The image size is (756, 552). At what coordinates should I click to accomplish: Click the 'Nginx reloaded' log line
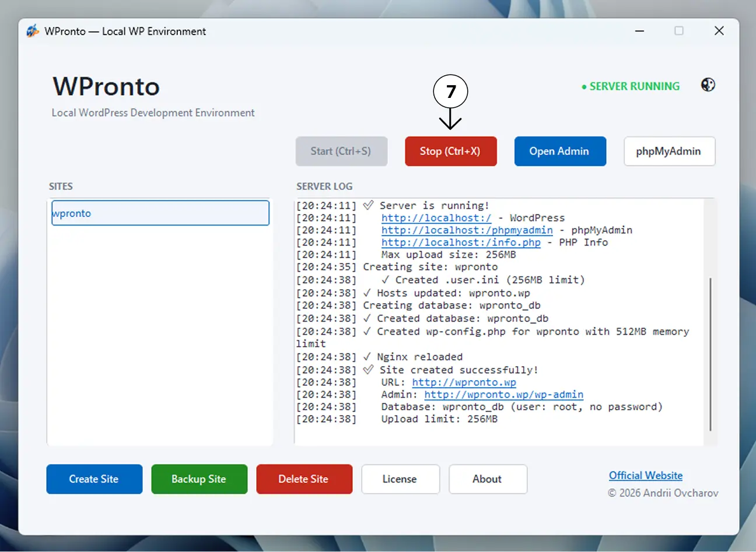click(x=379, y=357)
